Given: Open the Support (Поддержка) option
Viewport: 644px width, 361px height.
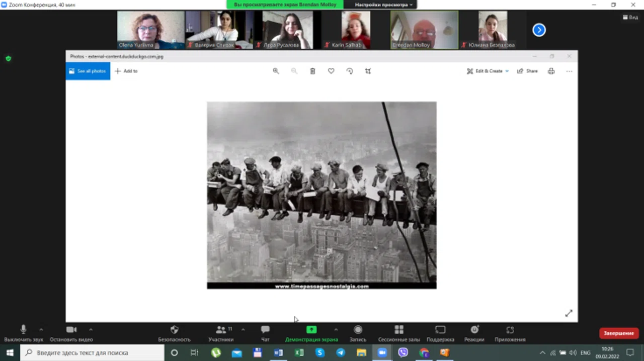Looking at the screenshot, I should tap(440, 333).
